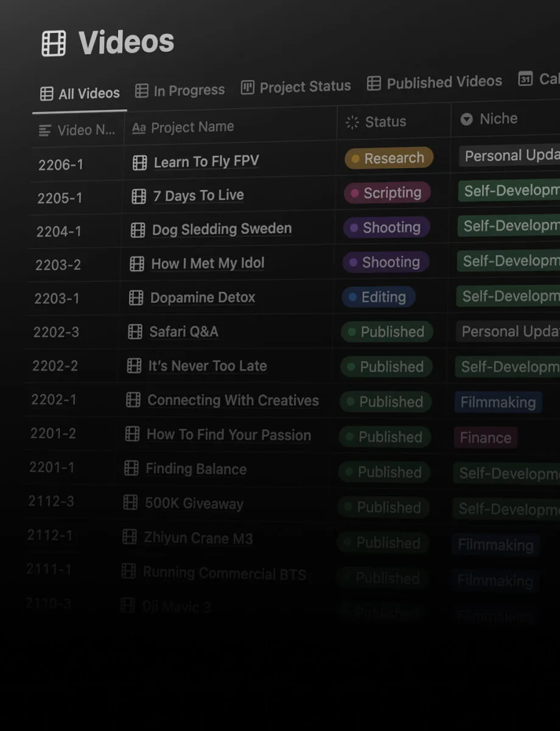Click the Video N... column header

(77, 130)
